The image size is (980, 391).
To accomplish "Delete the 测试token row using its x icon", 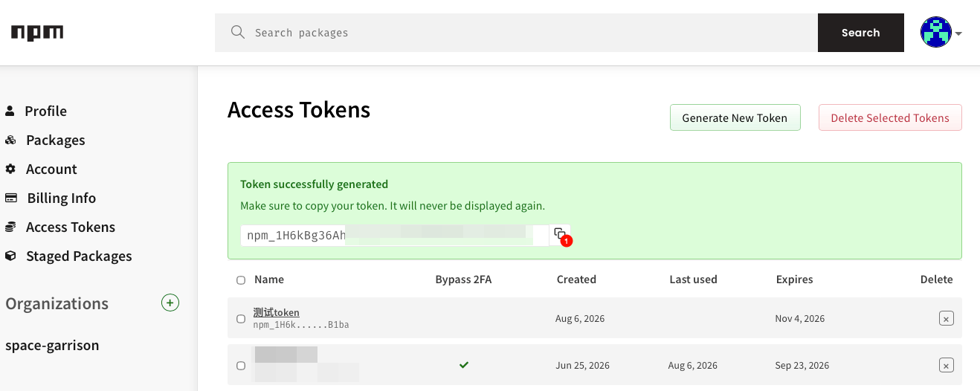I will coord(946,318).
